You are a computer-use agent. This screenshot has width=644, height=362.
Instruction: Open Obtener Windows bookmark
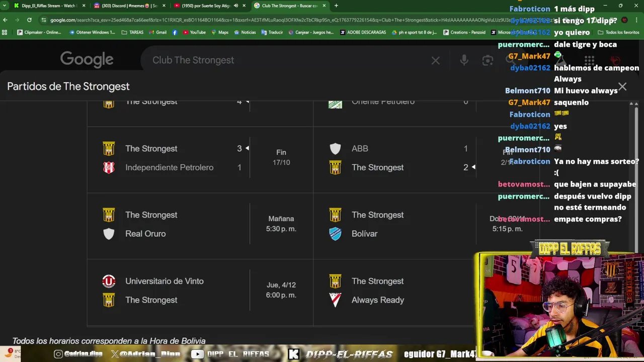click(x=92, y=32)
